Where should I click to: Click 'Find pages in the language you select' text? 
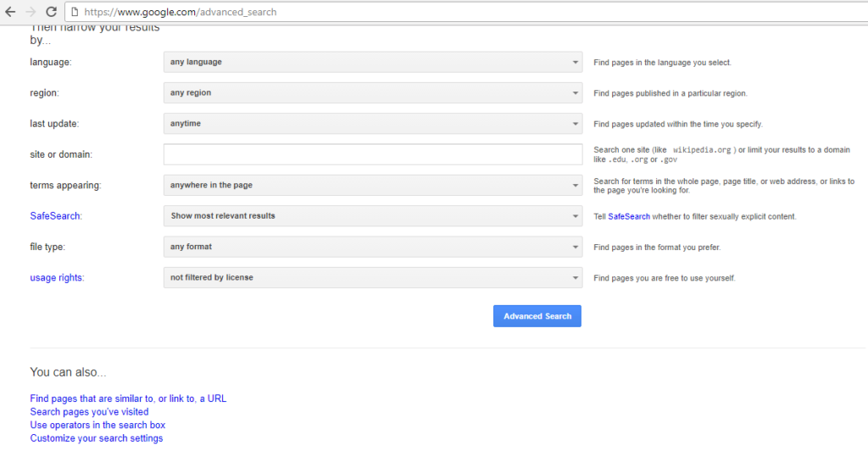coord(662,63)
